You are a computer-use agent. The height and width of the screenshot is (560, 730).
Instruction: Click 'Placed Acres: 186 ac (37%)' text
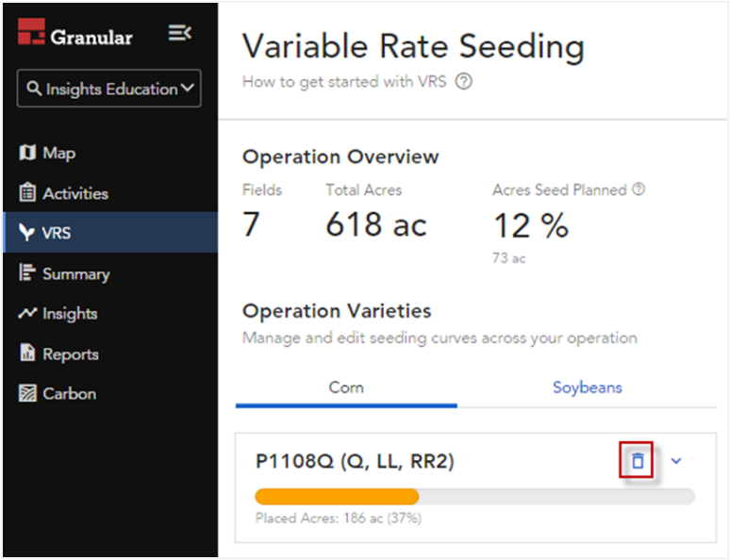click(339, 519)
